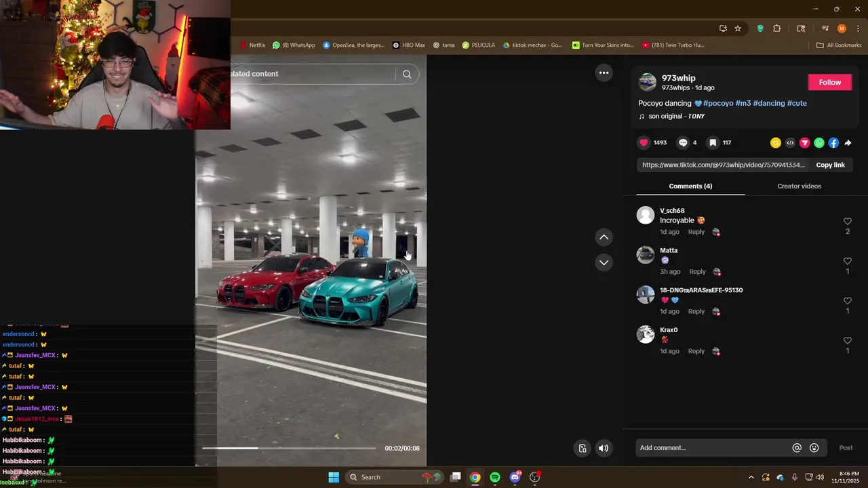Copy the video link
This screenshot has height=488, width=868.
[830, 165]
